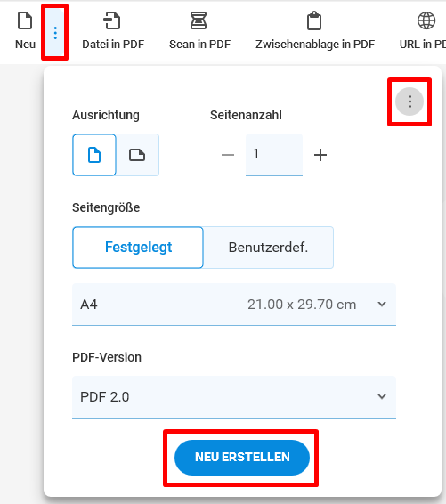
Task: Open the PDF-Version dropdown showing PDF 2.0
Action: click(x=234, y=397)
